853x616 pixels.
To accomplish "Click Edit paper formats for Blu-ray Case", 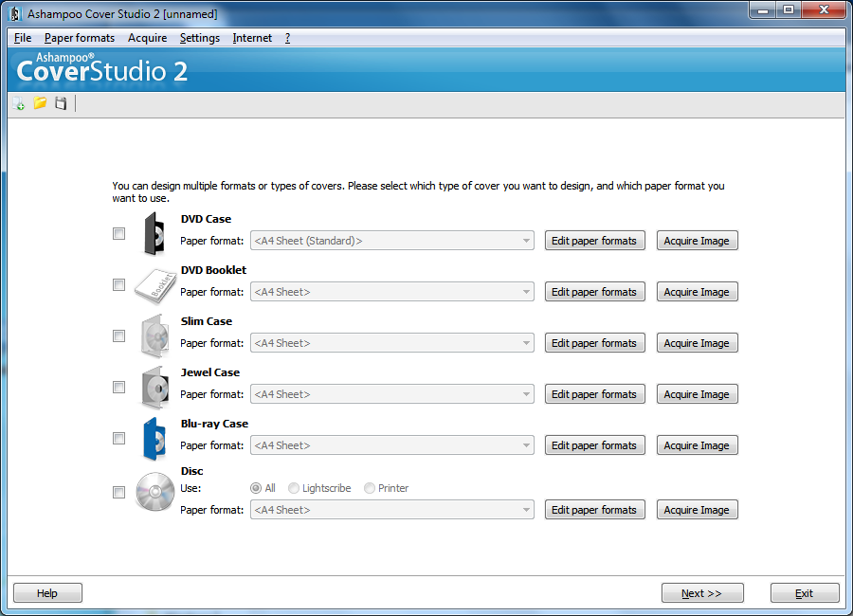I will (x=594, y=445).
